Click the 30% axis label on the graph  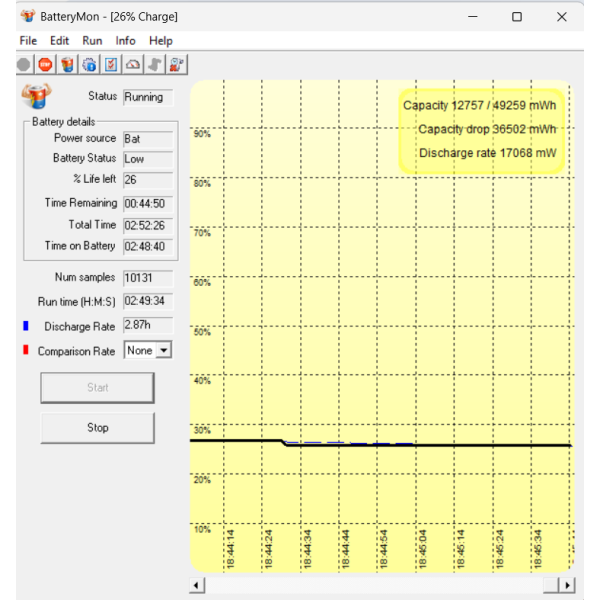click(202, 430)
